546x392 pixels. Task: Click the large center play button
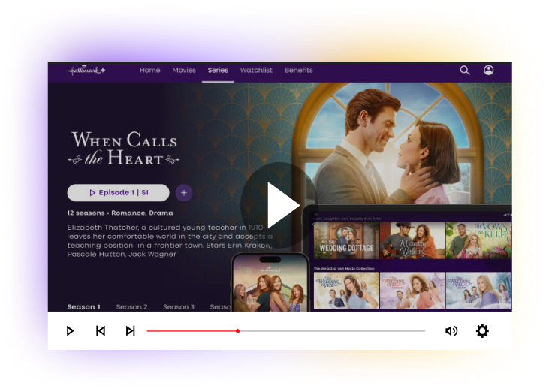[x=279, y=206]
